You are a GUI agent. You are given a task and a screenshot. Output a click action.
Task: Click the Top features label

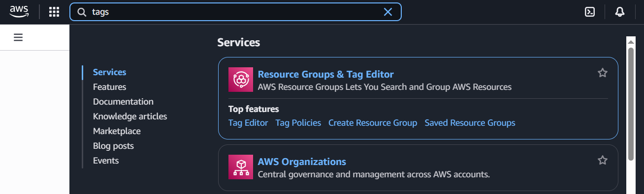pyautogui.click(x=254, y=109)
